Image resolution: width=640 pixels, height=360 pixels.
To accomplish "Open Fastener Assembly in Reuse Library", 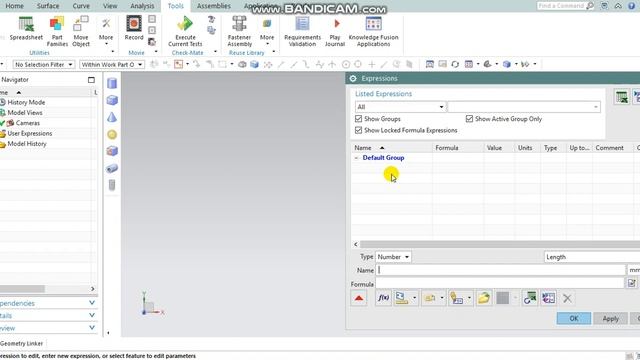I will tap(240, 31).
